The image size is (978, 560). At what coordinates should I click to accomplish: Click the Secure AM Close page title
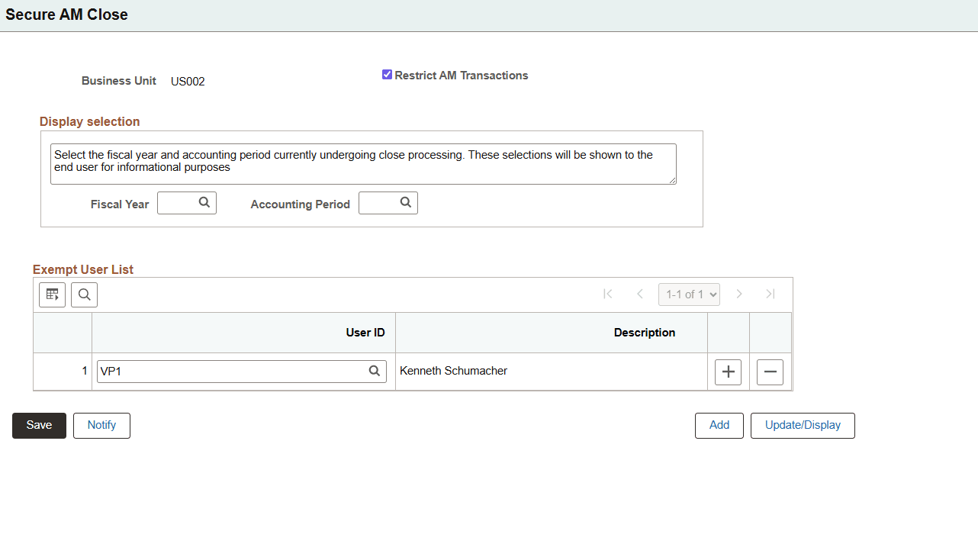pos(67,14)
